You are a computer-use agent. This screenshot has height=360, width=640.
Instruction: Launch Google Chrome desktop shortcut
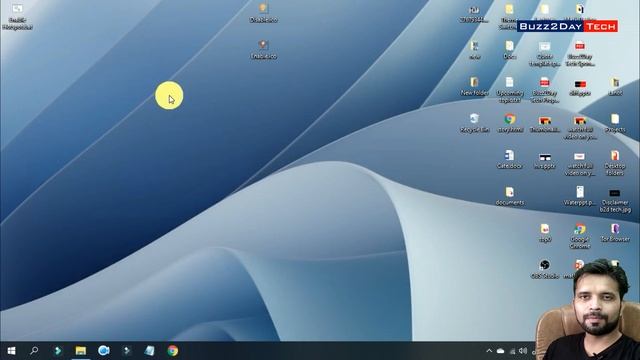coord(580,236)
